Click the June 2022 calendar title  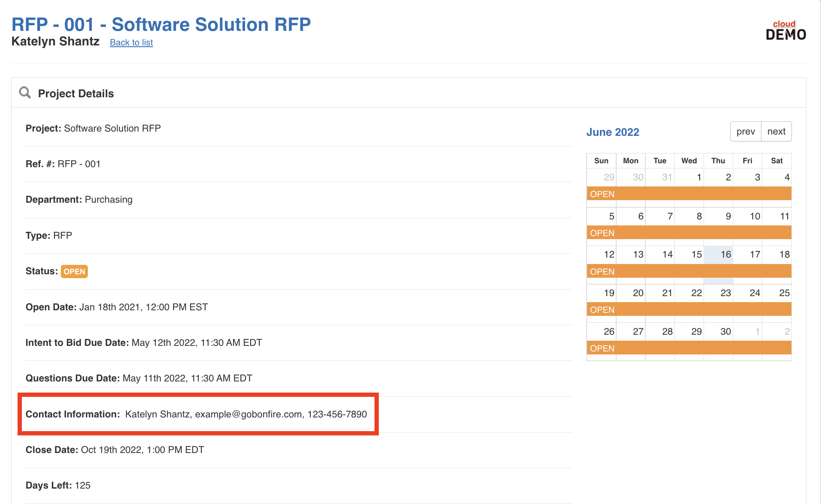613,132
